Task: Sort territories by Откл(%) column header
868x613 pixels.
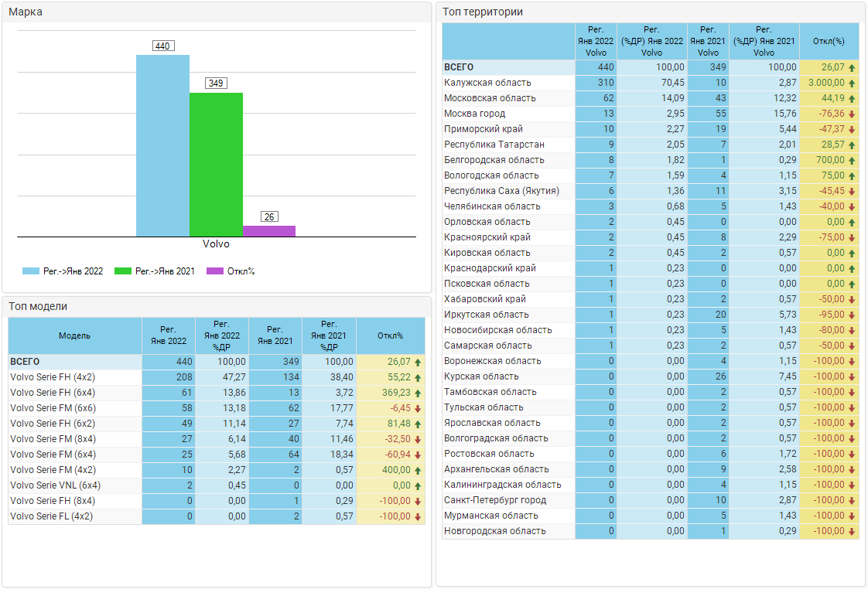Action: point(829,41)
